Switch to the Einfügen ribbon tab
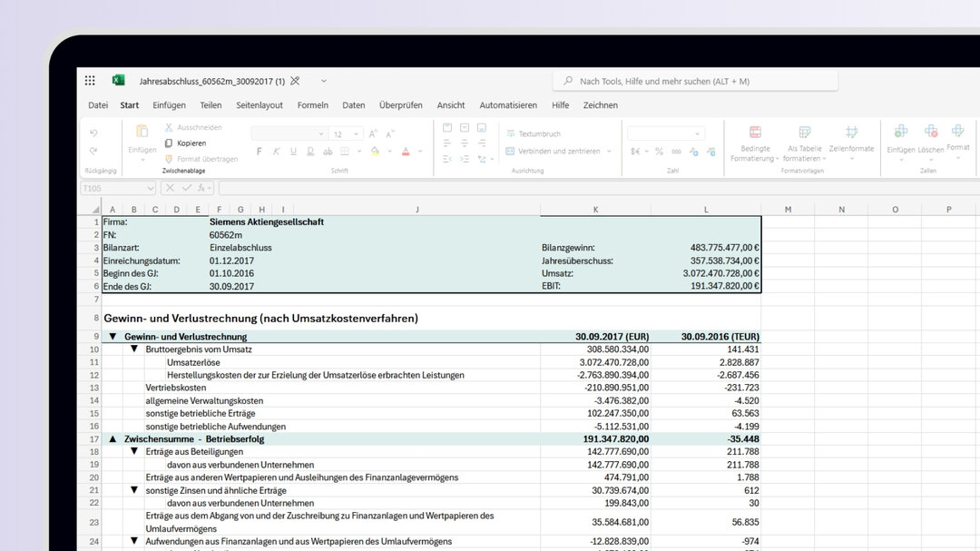 coord(169,105)
